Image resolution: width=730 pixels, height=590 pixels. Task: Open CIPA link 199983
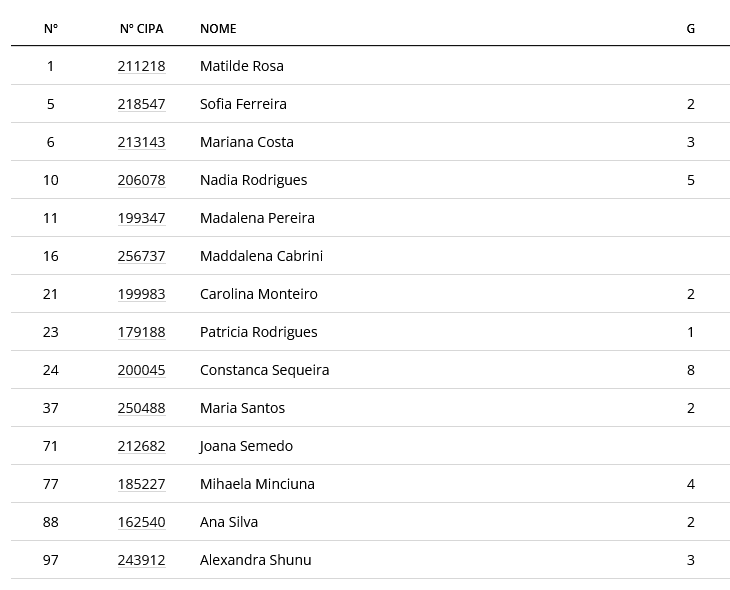(x=141, y=294)
